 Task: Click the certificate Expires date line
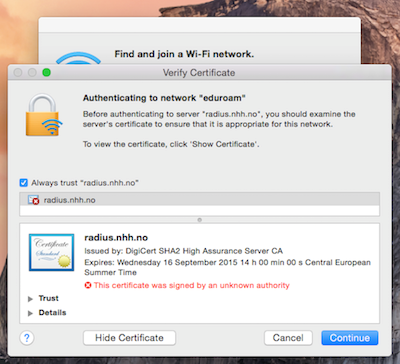(x=227, y=267)
